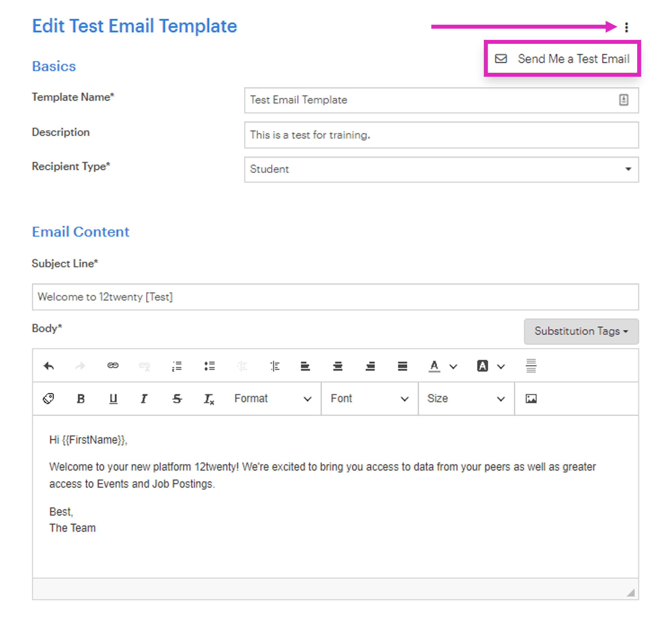Click the insert image icon
Viewport: 672px width, 617px height.
[x=531, y=399]
